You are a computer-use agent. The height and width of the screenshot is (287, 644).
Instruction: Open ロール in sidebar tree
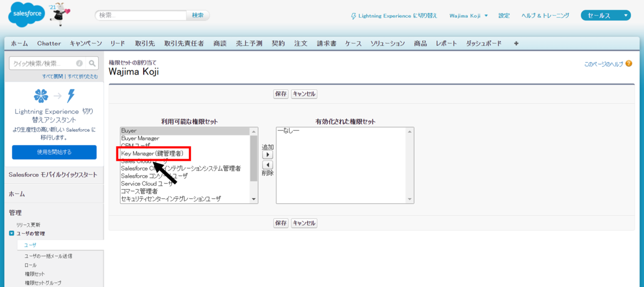click(x=31, y=265)
